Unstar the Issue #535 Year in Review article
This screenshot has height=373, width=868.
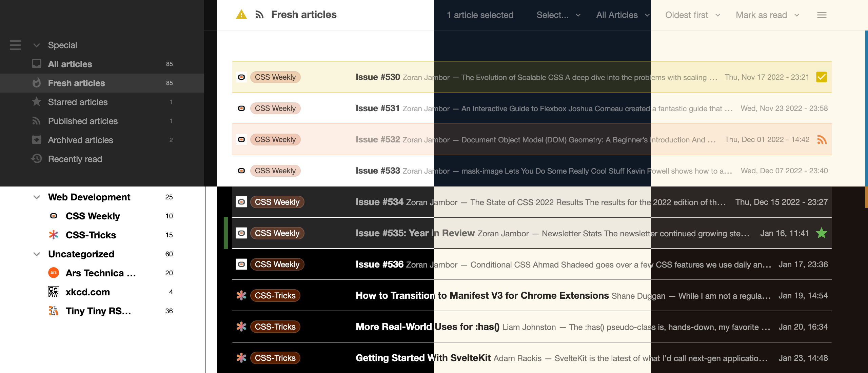coord(822,233)
